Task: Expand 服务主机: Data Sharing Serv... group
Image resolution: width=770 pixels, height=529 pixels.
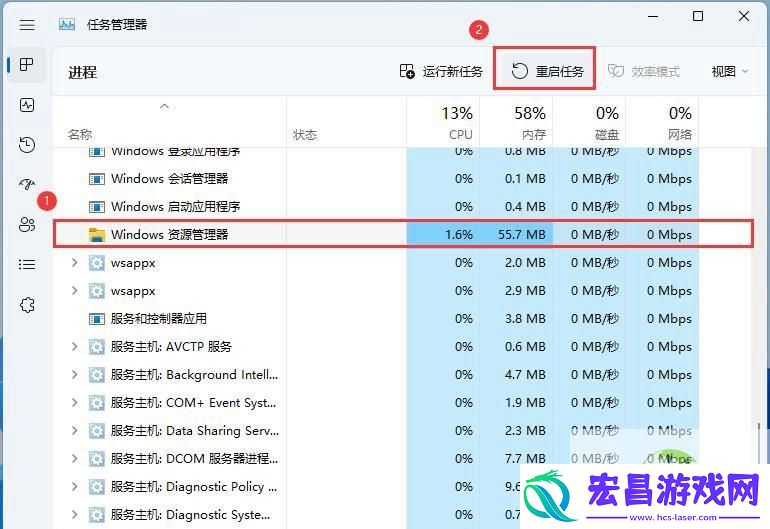Action: point(75,431)
